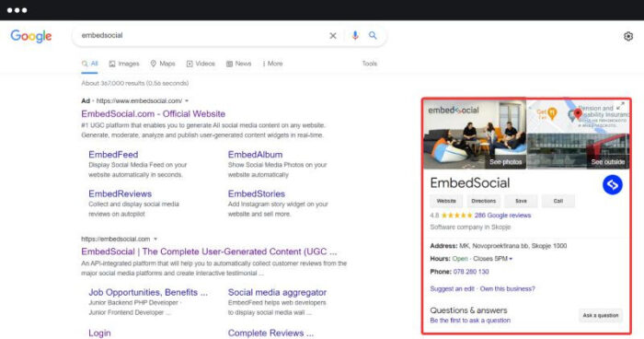Click the phone number 078 280 130
The width and height of the screenshot is (644, 339).
click(471, 272)
